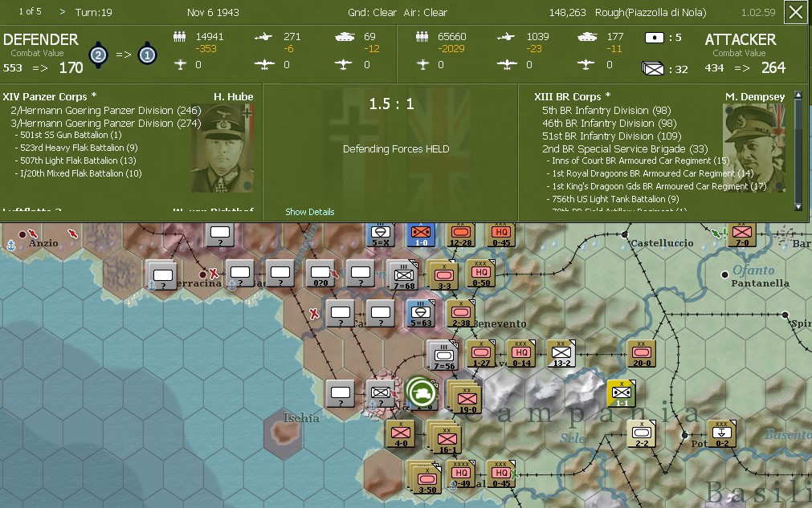Select 1-27 unit counter
The width and height of the screenshot is (812, 508).
(481, 354)
